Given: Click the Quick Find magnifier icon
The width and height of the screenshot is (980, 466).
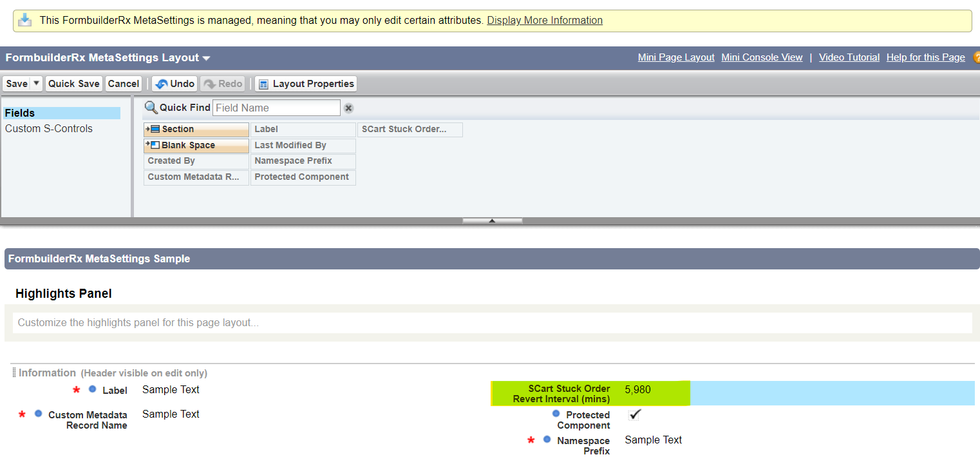Looking at the screenshot, I should (151, 108).
